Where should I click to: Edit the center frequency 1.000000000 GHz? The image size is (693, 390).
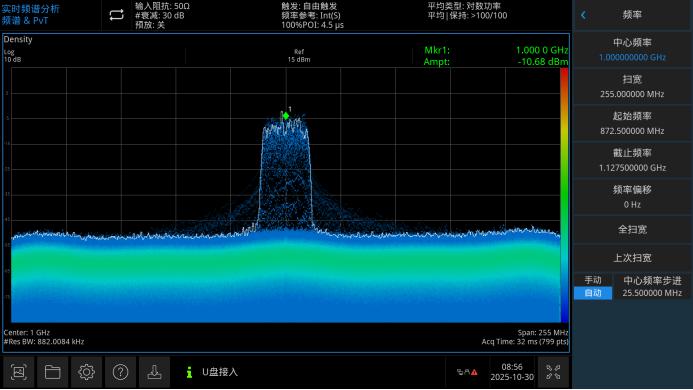pos(632,50)
